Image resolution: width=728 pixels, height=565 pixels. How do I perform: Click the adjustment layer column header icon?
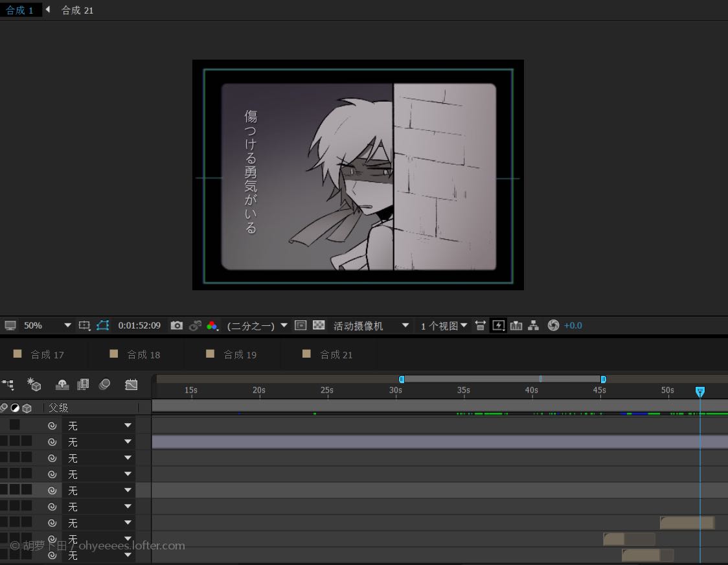pyautogui.click(x=16, y=408)
